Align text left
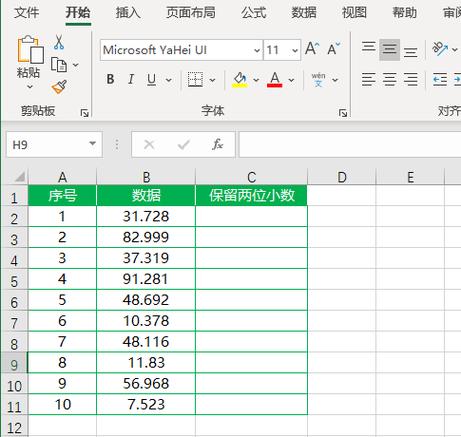 click(x=369, y=80)
